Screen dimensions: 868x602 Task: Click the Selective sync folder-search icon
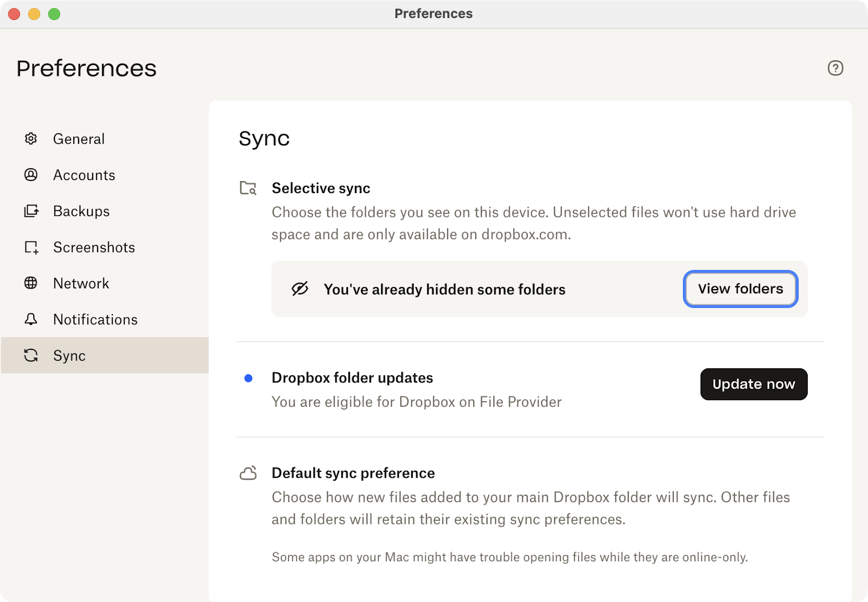pos(248,188)
